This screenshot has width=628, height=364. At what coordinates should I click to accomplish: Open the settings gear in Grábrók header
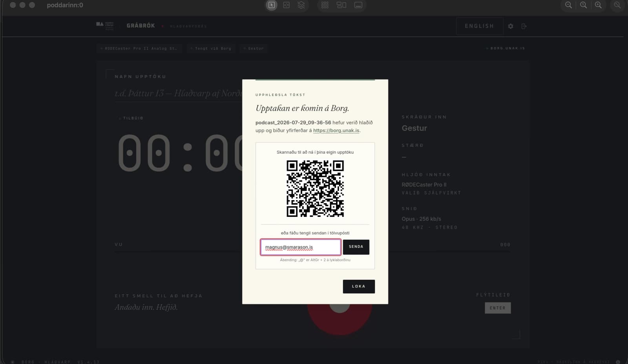(x=511, y=26)
